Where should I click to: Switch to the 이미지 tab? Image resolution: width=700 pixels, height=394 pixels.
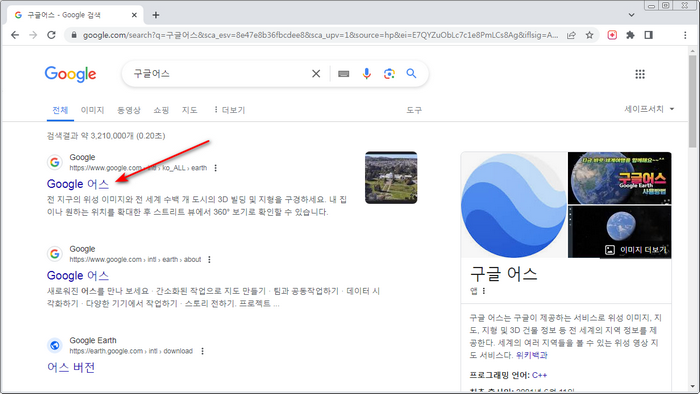point(92,110)
